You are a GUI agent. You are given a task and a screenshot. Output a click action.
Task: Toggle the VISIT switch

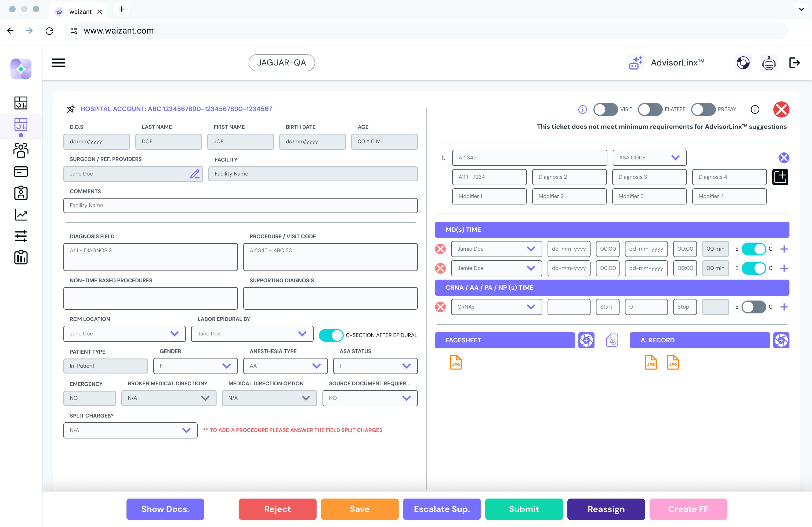[x=605, y=109]
